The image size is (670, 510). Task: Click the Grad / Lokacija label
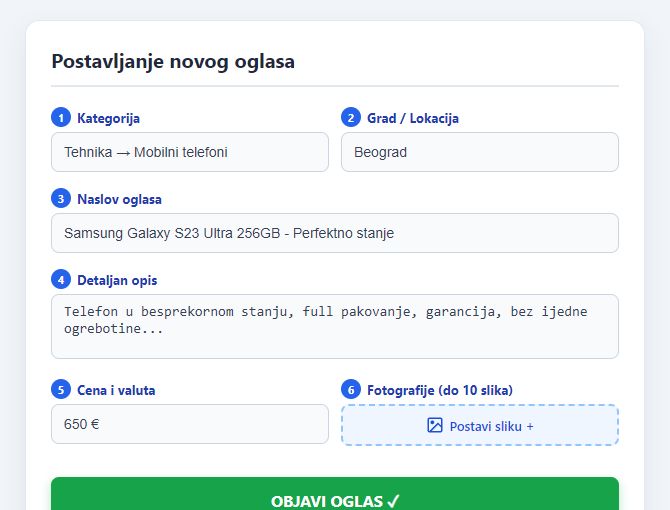[413, 118]
